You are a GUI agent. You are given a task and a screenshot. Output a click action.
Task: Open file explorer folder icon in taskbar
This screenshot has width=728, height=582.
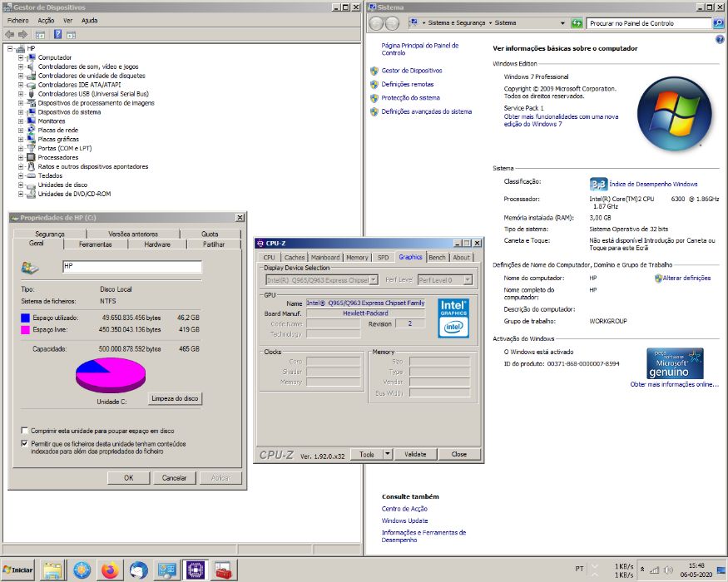click(x=52, y=570)
